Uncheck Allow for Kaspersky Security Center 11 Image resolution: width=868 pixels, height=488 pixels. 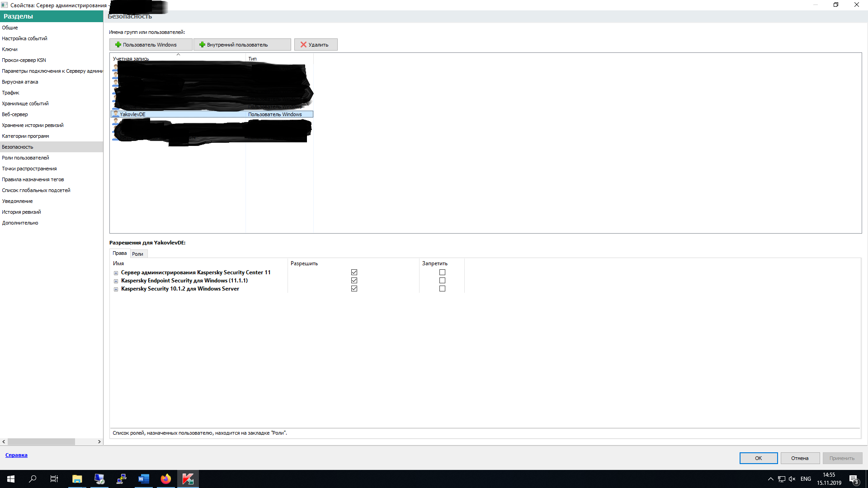coord(354,272)
